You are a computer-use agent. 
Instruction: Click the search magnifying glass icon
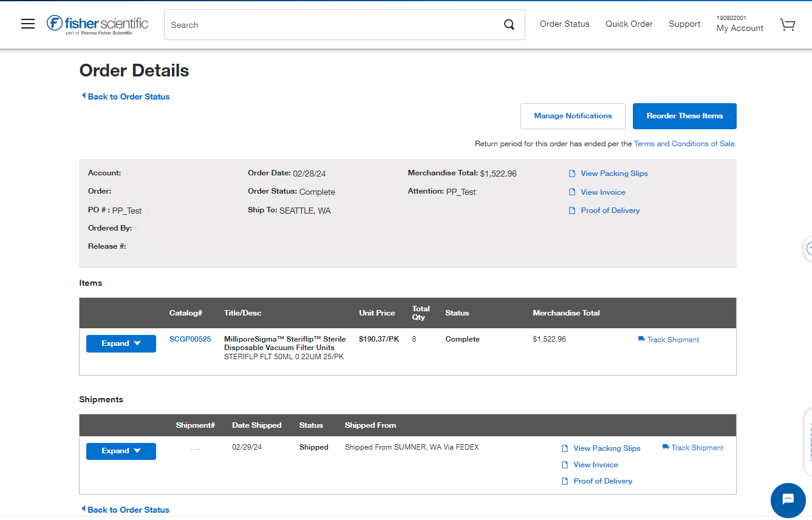[509, 24]
